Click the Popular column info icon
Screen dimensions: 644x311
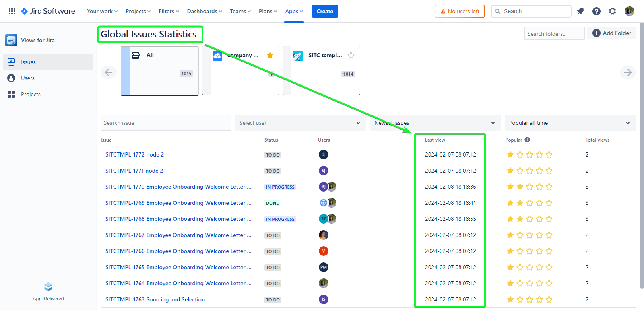[527, 140]
